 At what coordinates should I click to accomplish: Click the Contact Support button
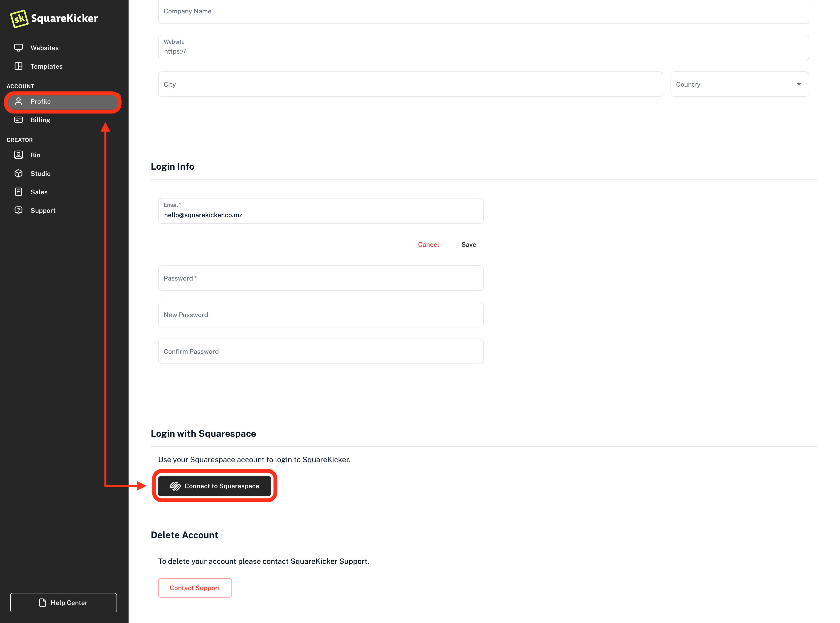(x=195, y=587)
